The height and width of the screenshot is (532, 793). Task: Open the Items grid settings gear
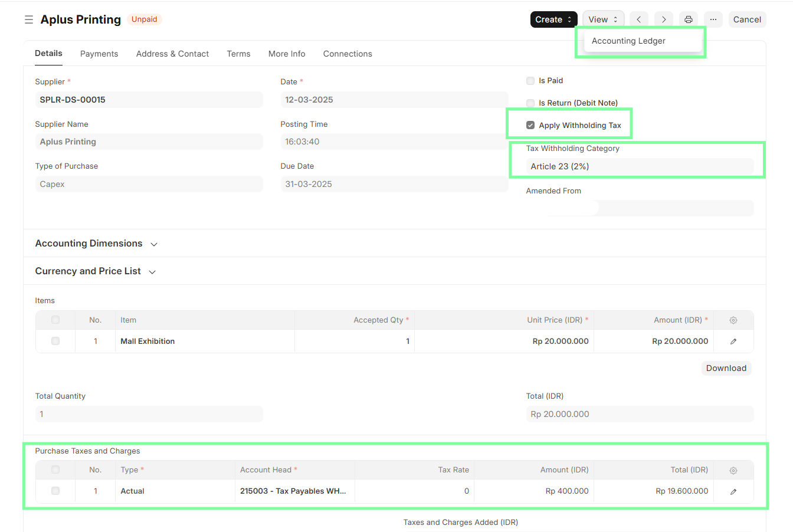(x=733, y=320)
